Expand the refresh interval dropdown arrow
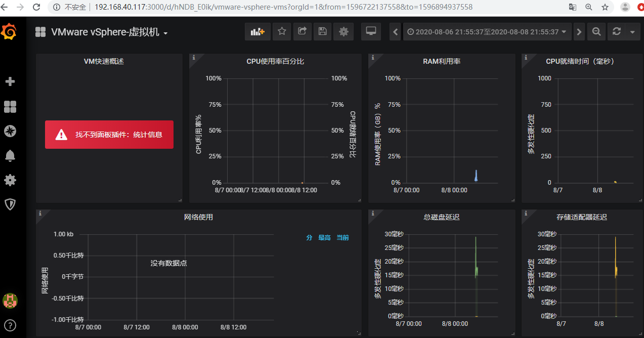Screen dimensions: 644x338 [x=632, y=31]
